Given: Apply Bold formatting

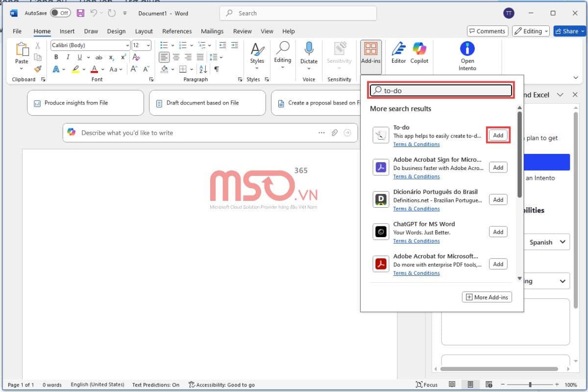Looking at the screenshot, I should pos(56,57).
